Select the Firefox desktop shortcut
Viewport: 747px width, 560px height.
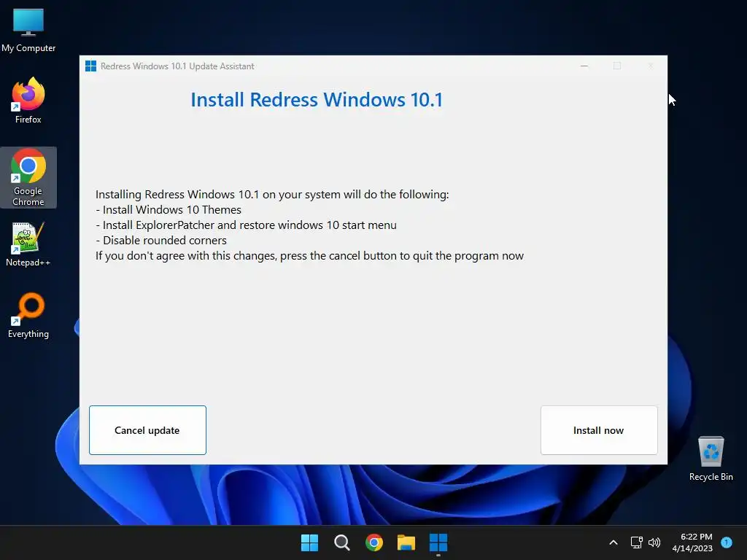(28, 101)
